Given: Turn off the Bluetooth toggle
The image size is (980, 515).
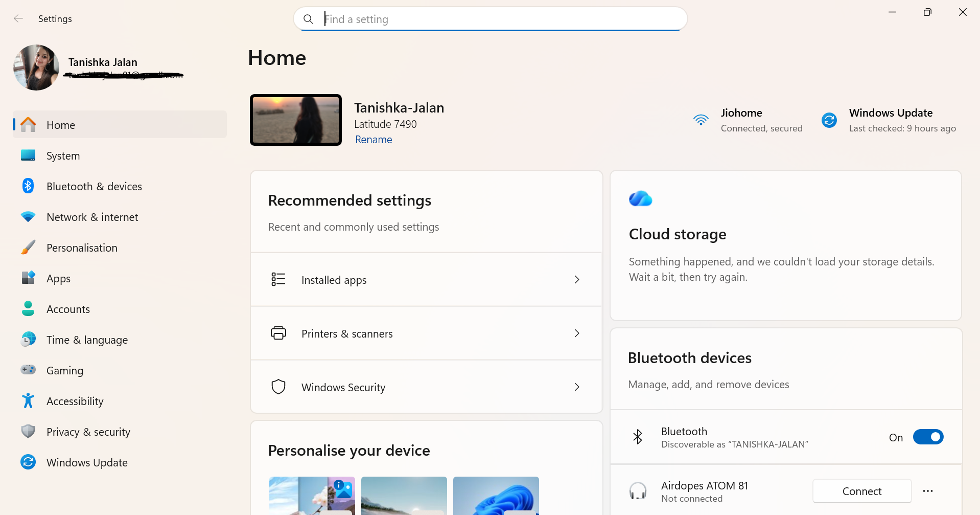Looking at the screenshot, I should tap(928, 437).
